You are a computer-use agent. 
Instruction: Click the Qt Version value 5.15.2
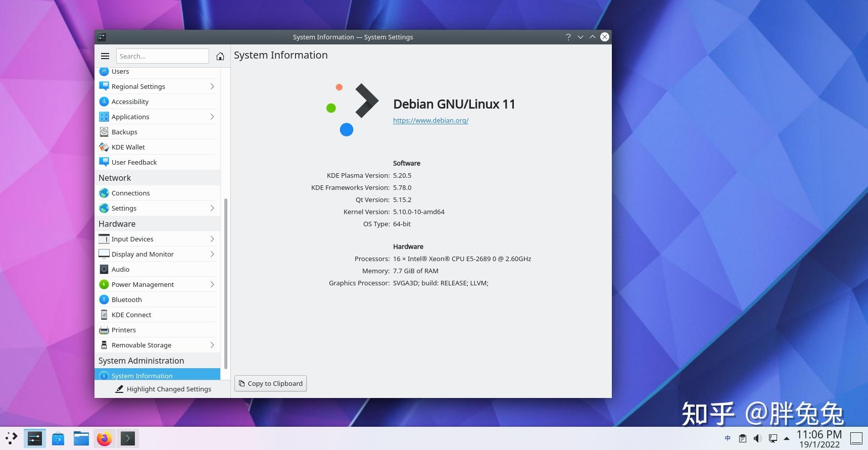click(x=402, y=199)
